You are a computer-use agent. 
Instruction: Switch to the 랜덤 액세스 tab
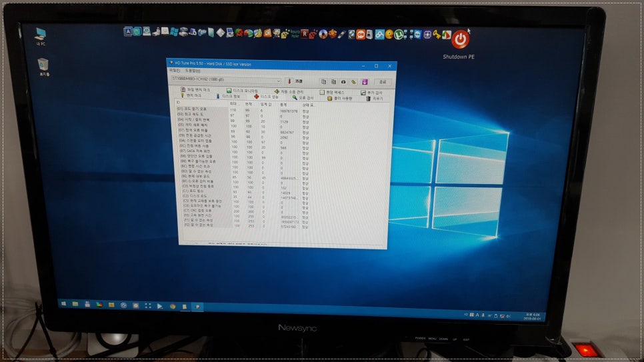[x=332, y=93]
